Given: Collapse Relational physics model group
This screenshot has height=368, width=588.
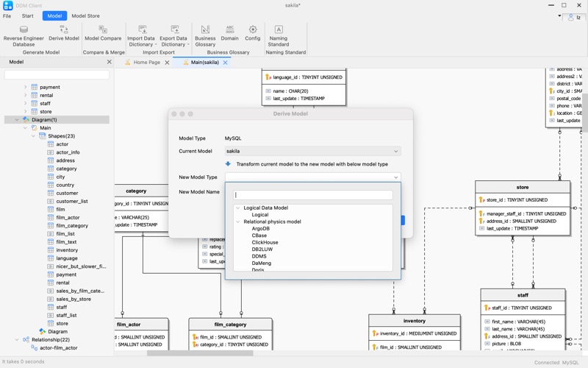Looking at the screenshot, I should [x=237, y=222].
